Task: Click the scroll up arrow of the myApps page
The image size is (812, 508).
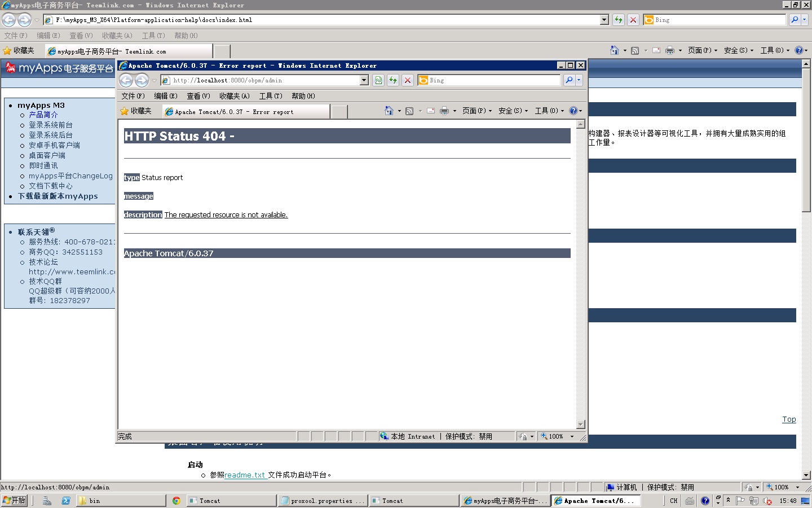Action: [x=806, y=64]
